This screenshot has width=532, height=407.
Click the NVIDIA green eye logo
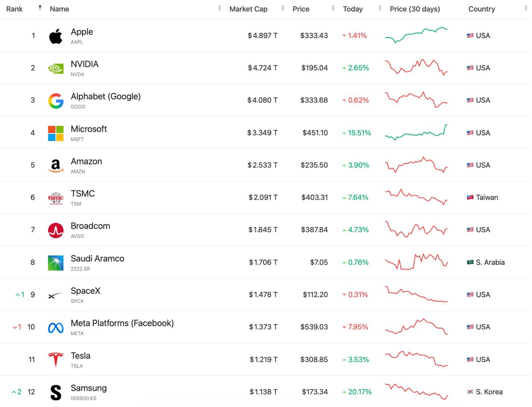pyautogui.click(x=56, y=68)
